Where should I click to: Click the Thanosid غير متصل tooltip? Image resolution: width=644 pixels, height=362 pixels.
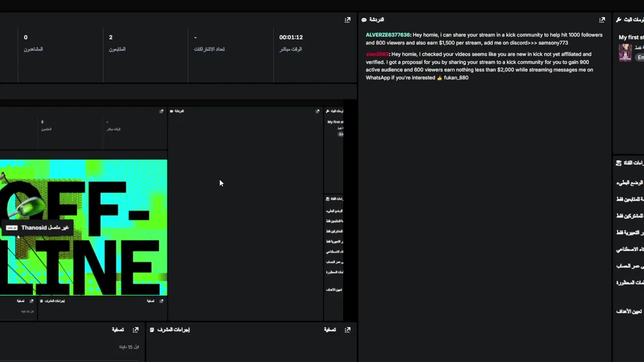(38, 228)
